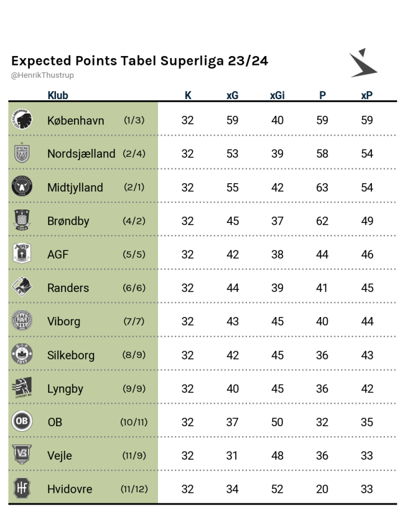Click the Silkeborg 1917 crest

pyautogui.click(x=22, y=354)
